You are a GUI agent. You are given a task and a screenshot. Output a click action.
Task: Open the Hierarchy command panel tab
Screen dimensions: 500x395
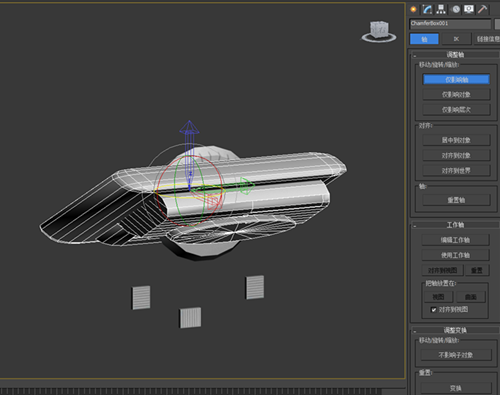441,9
